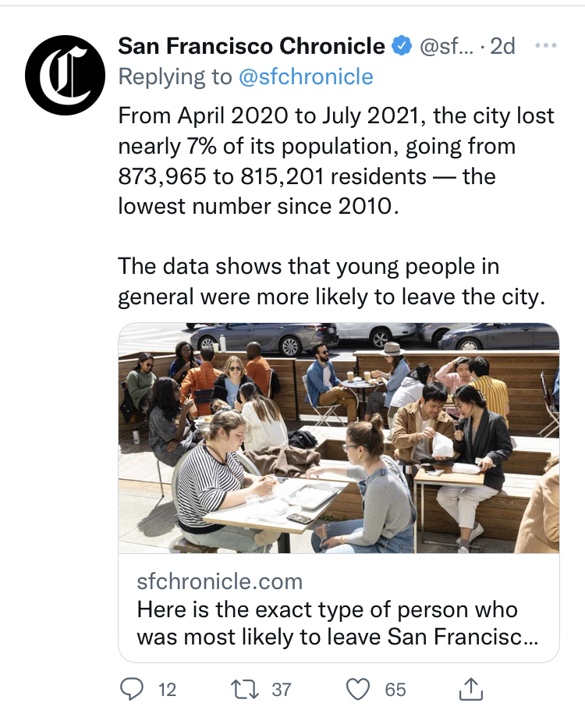Click the reply count 12
The image size is (585, 728).
tap(167, 690)
